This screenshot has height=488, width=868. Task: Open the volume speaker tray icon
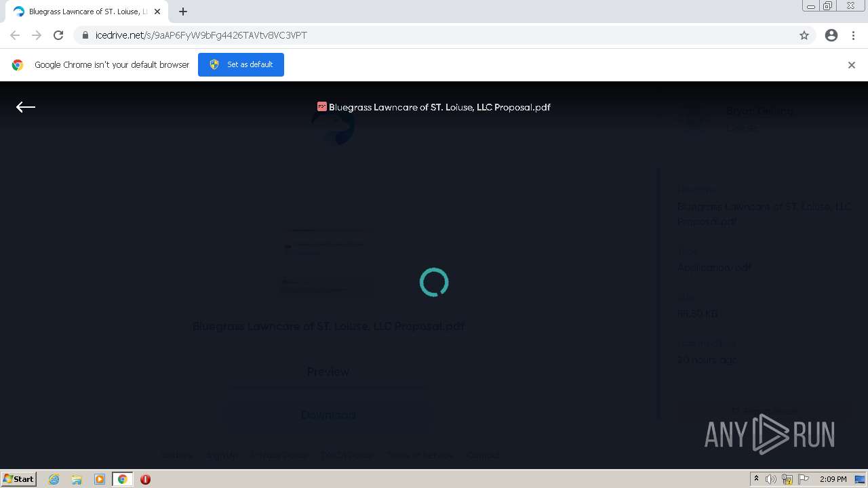[771, 479]
